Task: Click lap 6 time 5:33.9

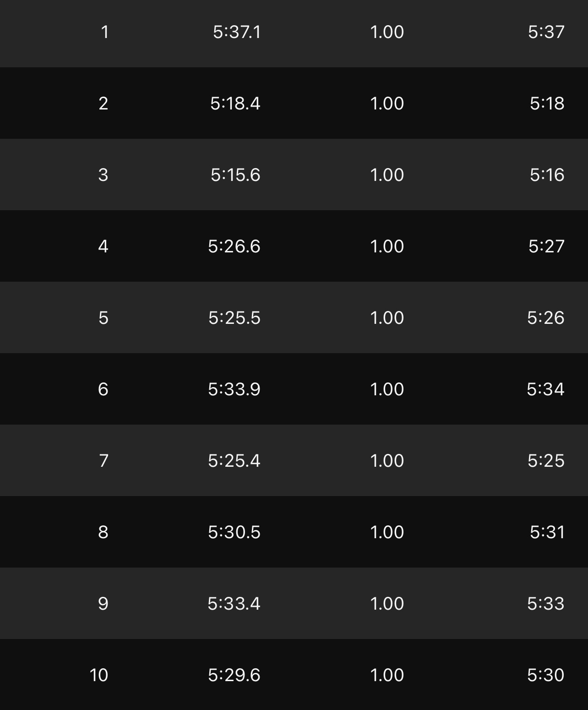Action: 234,389
